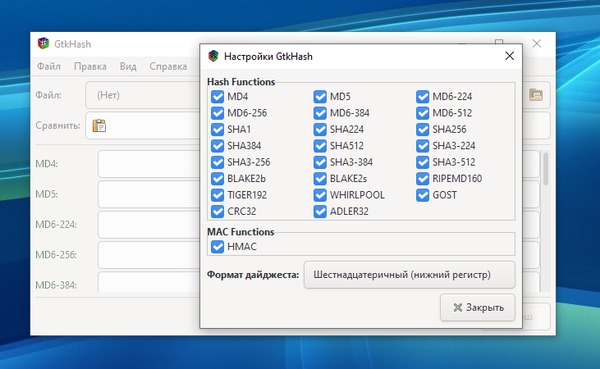Open the digest format dropdown

coord(409,275)
